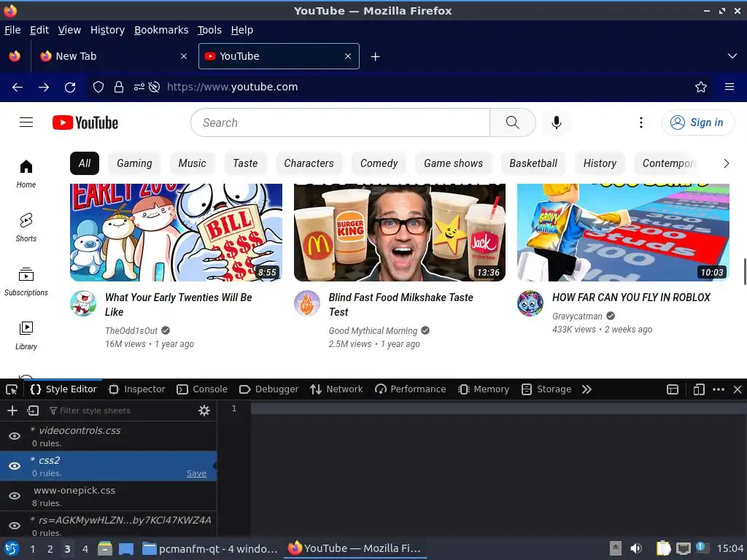Open the History menu
This screenshot has width=747, height=560.
[x=108, y=30]
